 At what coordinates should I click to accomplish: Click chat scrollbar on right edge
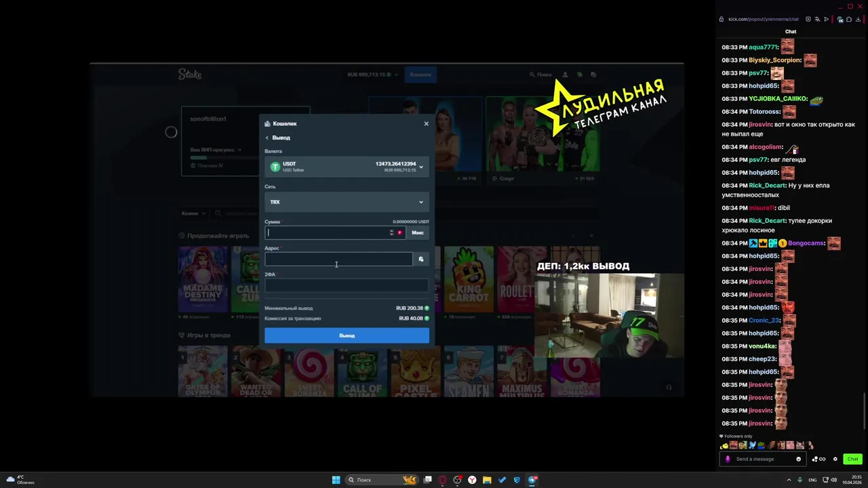click(x=864, y=411)
